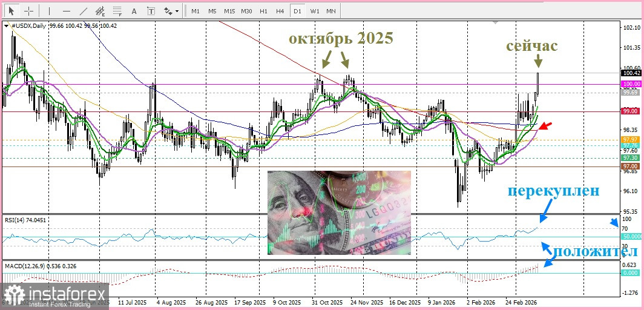Switch to the M1 timeframe

click(196, 11)
